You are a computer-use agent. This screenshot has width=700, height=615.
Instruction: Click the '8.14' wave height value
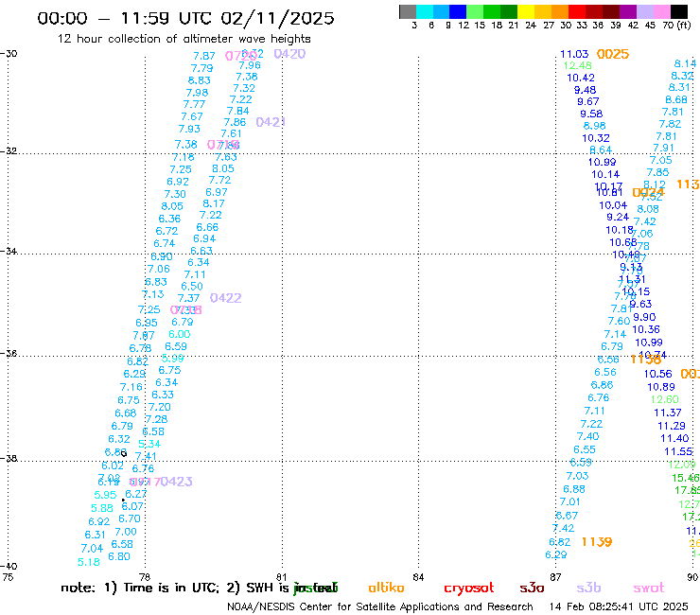685,64
